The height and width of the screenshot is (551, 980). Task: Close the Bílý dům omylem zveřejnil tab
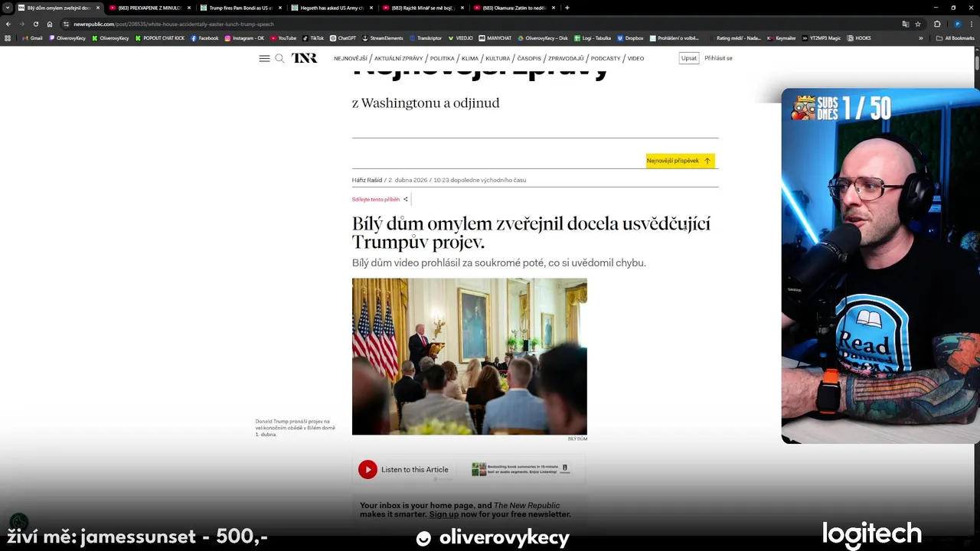pos(98,8)
